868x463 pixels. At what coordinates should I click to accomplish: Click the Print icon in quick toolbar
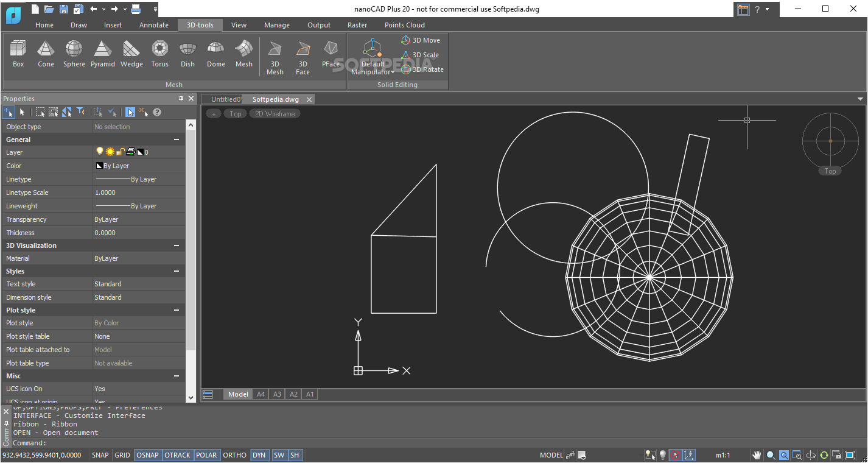[136, 9]
